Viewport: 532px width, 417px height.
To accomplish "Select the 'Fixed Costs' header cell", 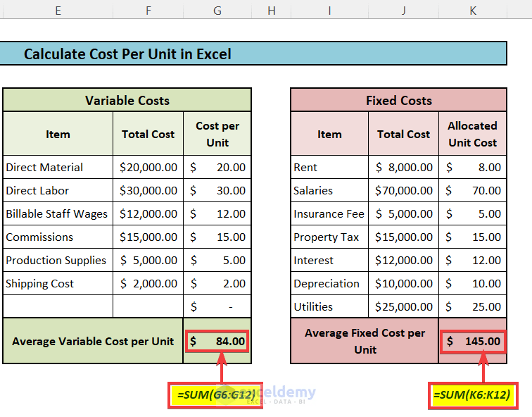I will click(x=399, y=100).
